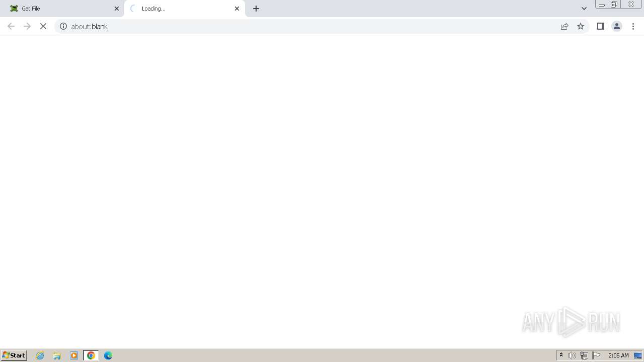Expand the tab search dropdown
This screenshot has height=362, width=644.
(x=584, y=9)
